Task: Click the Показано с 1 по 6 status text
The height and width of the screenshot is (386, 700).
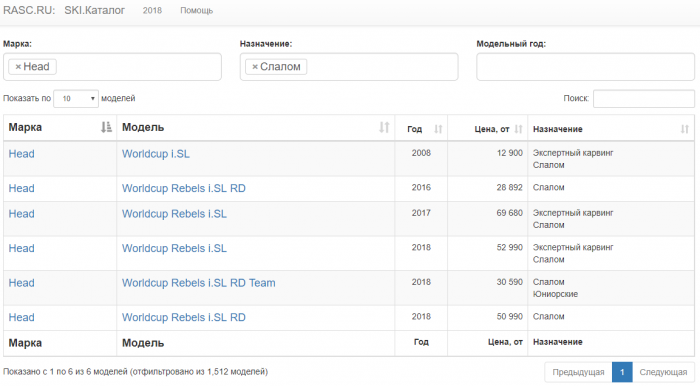Action: (x=135, y=371)
